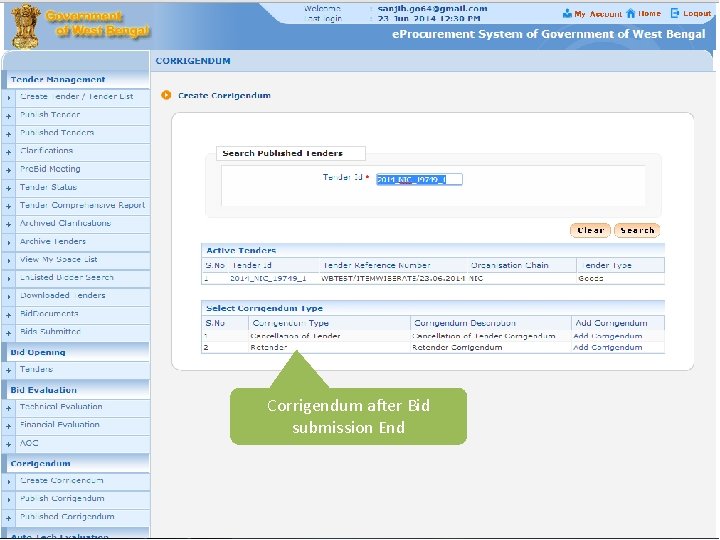Open View My Space List

pyautogui.click(x=58, y=259)
